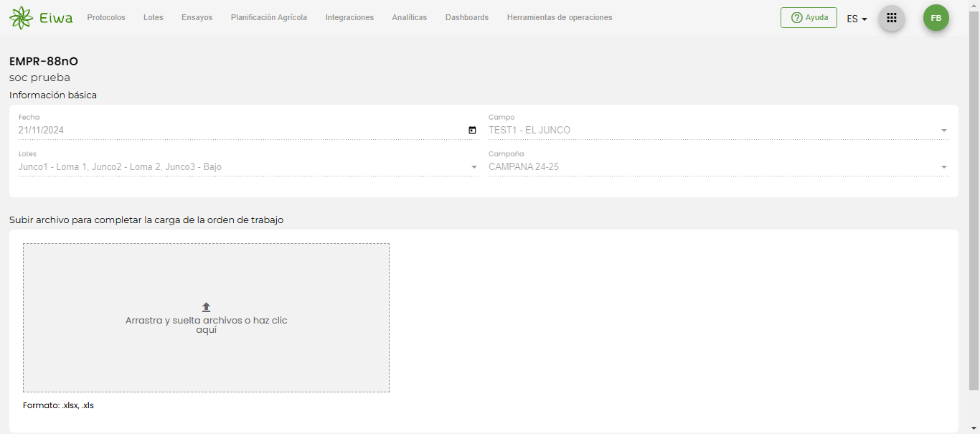Open the FB user profile avatar
980x434 pixels.
(936, 18)
